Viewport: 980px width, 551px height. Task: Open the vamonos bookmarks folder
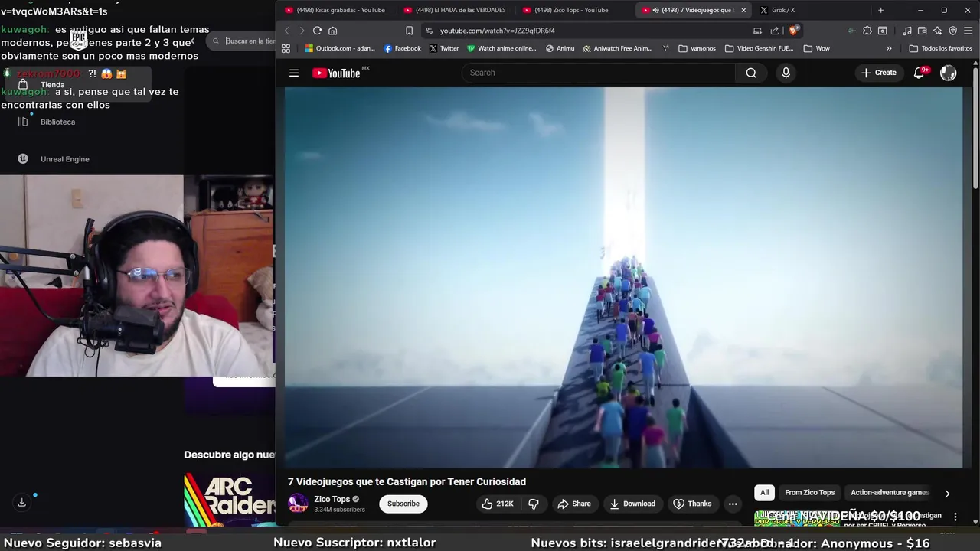tap(697, 48)
